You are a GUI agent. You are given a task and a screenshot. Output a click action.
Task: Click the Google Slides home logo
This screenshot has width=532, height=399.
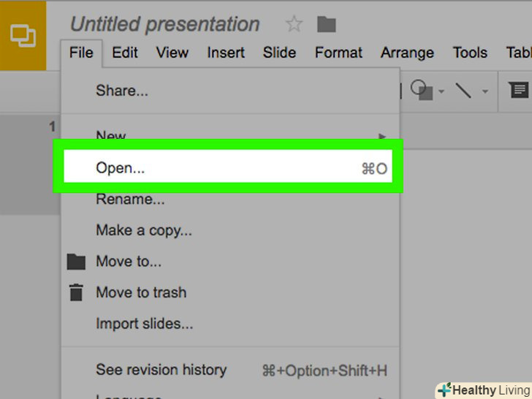click(x=23, y=35)
